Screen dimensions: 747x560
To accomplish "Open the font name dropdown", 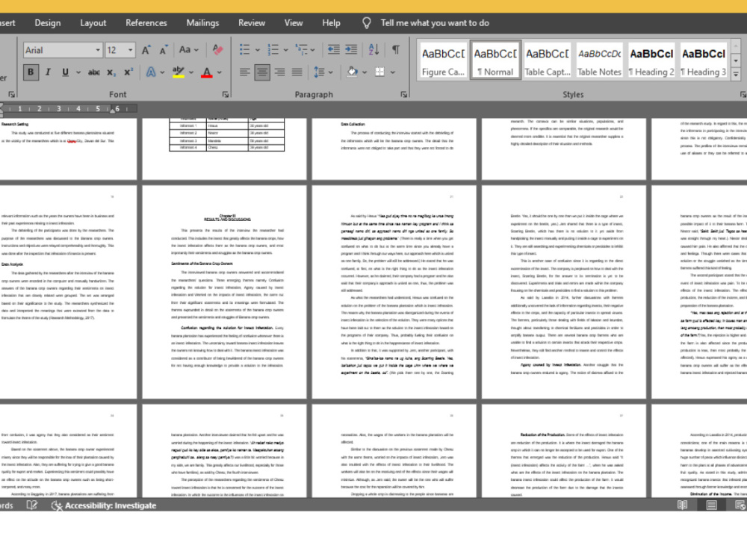I will (98, 50).
